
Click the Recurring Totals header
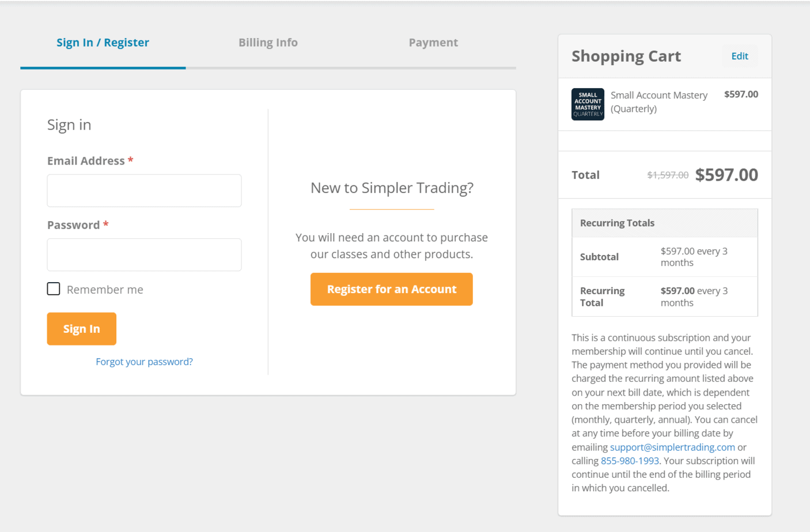pyautogui.click(x=617, y=223)
